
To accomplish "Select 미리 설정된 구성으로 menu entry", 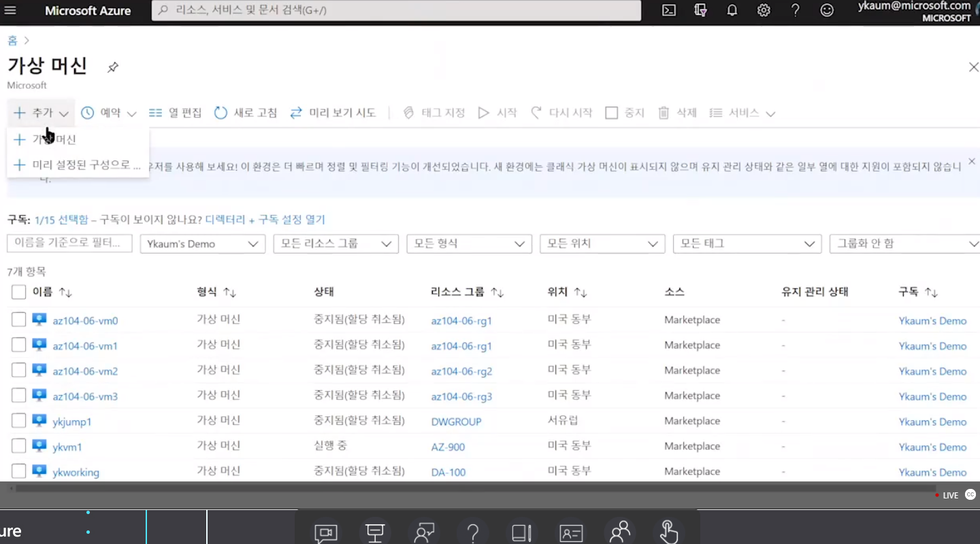I will click(x=78, y=165).
